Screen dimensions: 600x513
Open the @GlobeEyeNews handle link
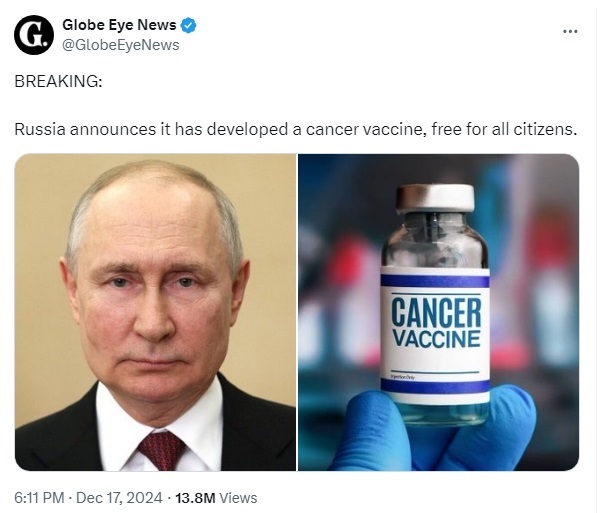pyautogui.click(x=121, y=45)
